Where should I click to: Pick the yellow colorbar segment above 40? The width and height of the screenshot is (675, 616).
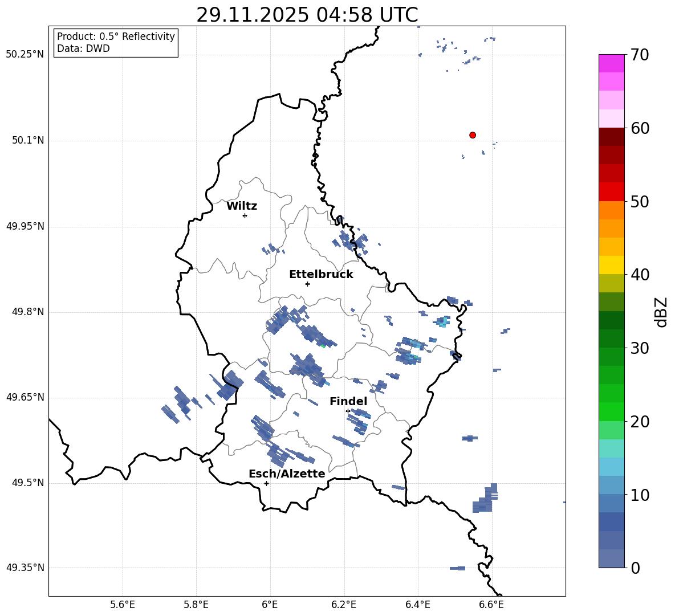pos(611,265)
